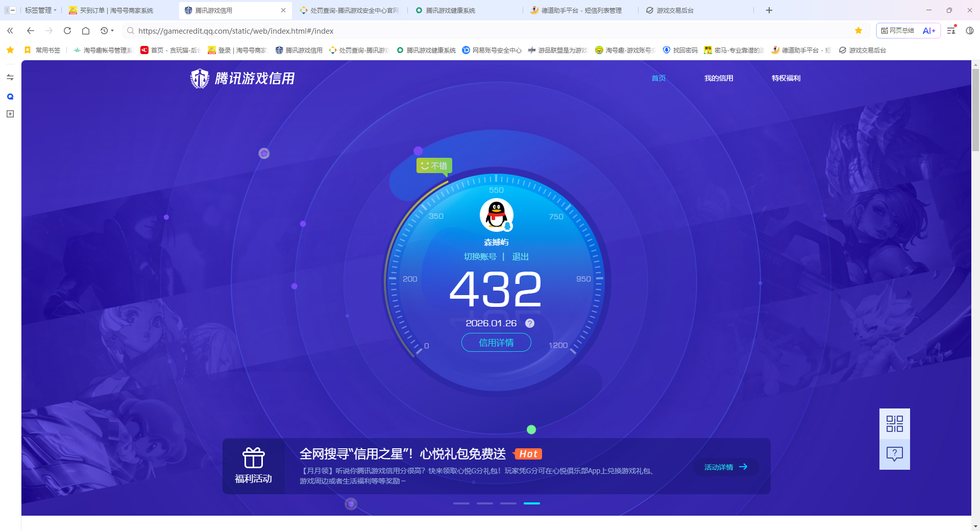The image size is (980, 531).
Task: Click the split-screen icon in left sidebar
Action: 10,77
